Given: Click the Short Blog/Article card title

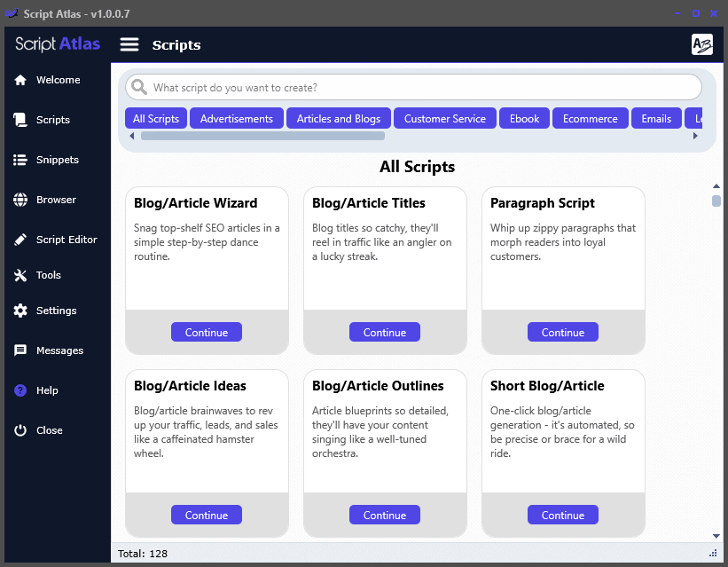Looking at the screenshot, I should coord(547,386).
